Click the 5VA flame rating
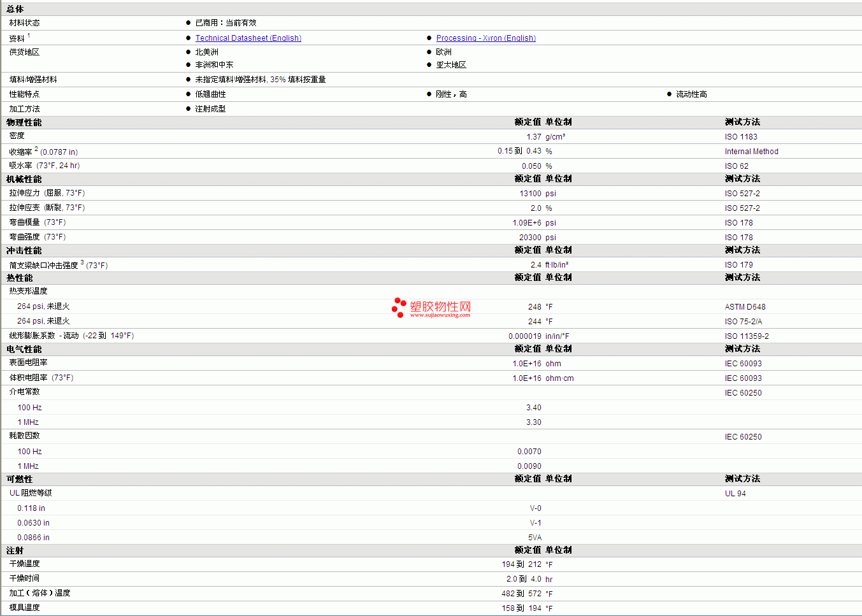The image size is (862, 616). [x=535, y=538]
